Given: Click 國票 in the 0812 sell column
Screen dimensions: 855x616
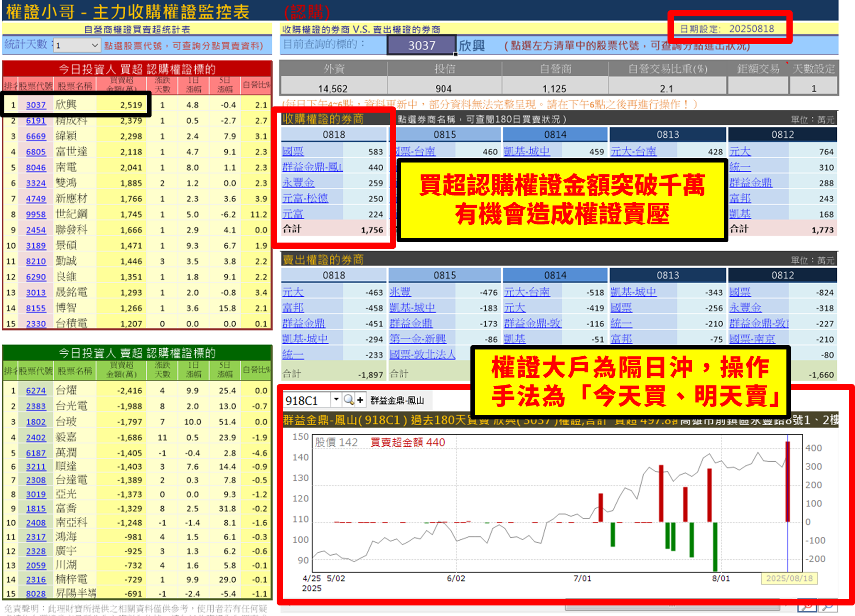Looking at the screenshot, I should 740,292.
